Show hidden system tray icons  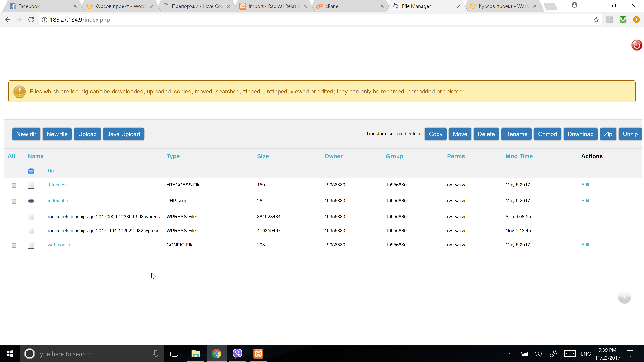[x=511, y=354]
